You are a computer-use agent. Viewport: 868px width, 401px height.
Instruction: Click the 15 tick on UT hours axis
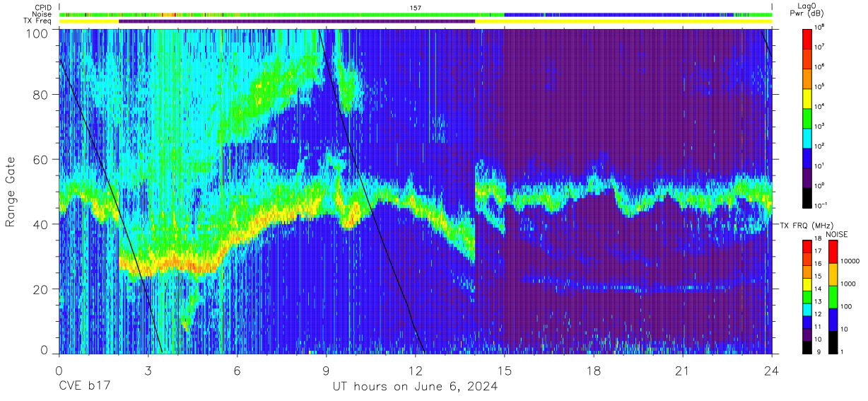coord(505,371)
